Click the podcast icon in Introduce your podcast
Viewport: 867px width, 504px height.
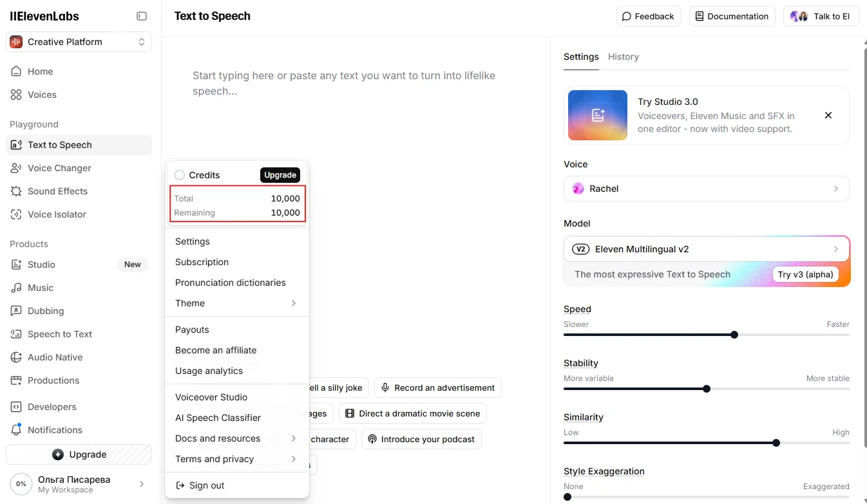(372, 439)
